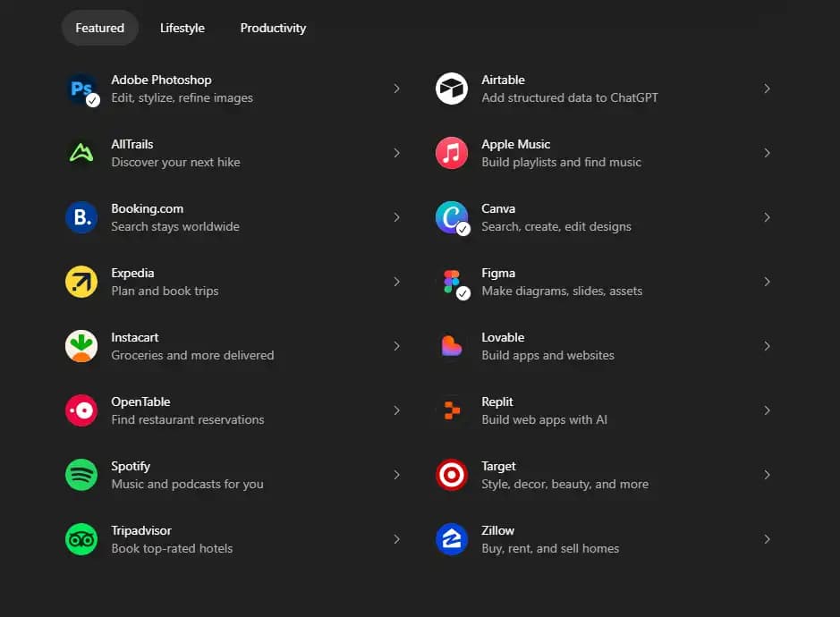Click the Apple Music note icon
The height and width of the screenshot is (617, 840).
[x=452, y=153]
